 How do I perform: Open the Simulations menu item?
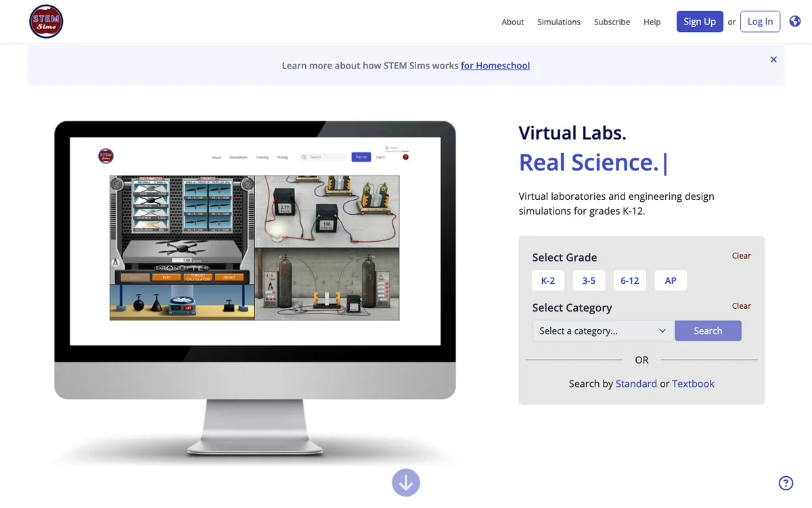point(559,22)
